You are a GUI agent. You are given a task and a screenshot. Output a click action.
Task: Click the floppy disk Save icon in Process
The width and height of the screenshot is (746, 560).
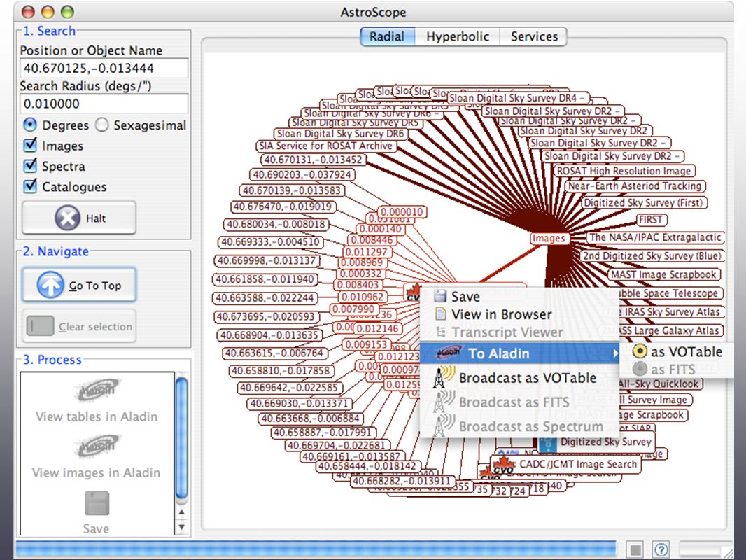[x=97, y=503]
